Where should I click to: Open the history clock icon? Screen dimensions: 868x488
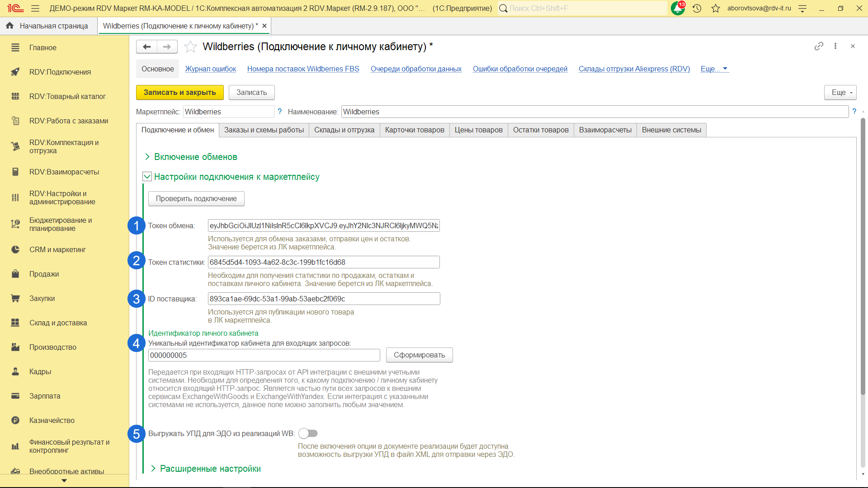click(697, 8)
